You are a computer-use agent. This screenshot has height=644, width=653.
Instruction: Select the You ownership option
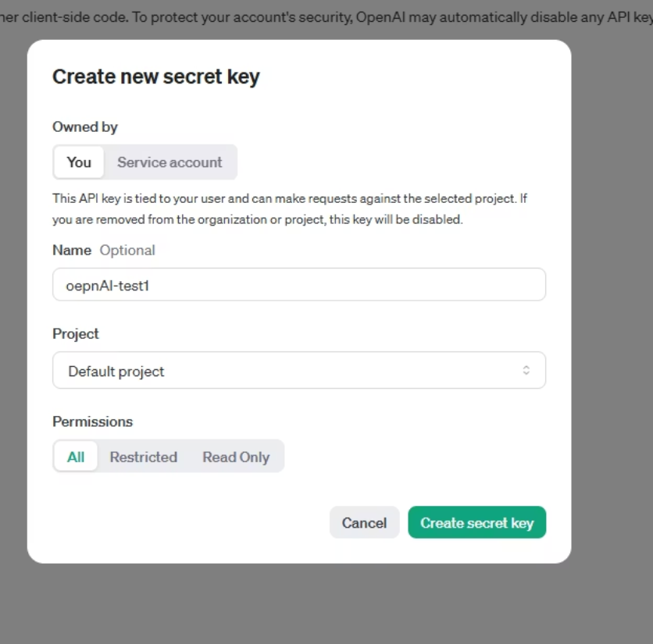(78, 162)
